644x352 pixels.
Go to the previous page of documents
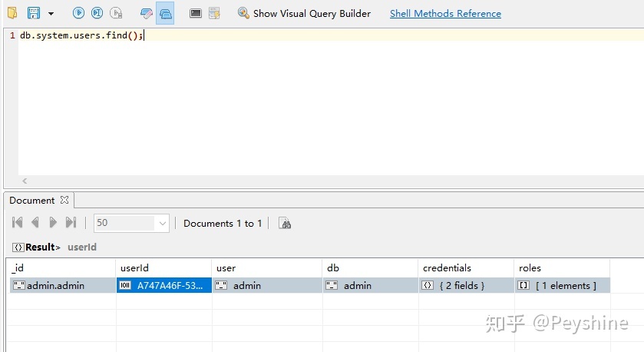pos(35,222)
